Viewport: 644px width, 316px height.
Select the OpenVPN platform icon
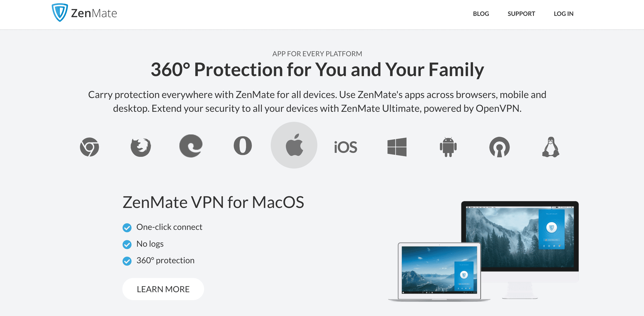[x=500, y=147]
